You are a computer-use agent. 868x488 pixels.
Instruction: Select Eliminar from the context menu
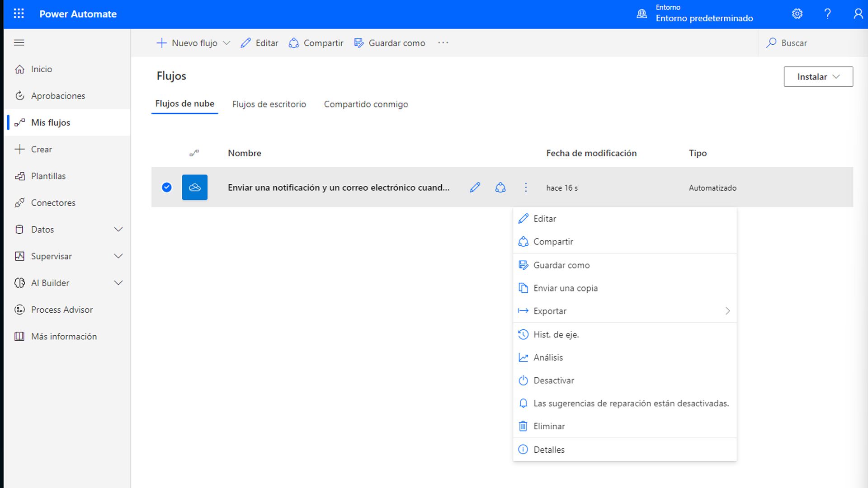coord(549,426)
